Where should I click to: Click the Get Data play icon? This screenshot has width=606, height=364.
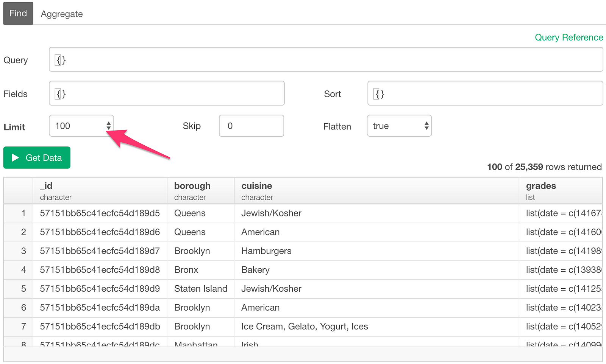pos(16,158)
